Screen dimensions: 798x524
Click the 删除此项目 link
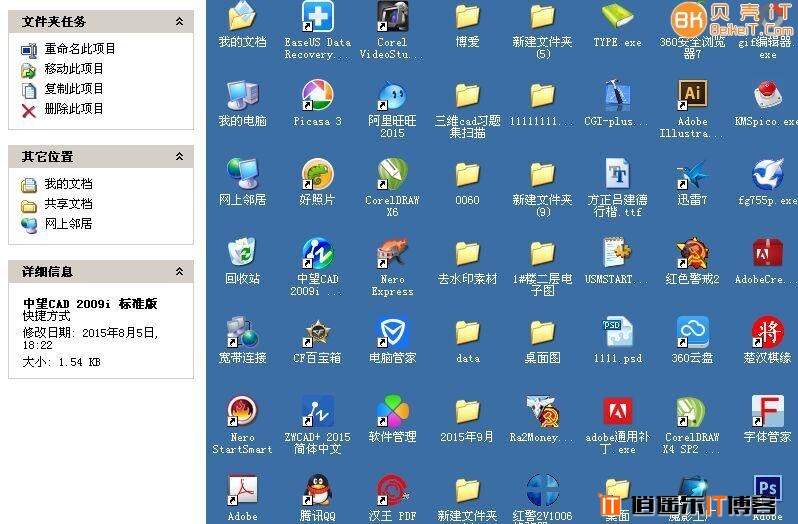[x=74, y=108]
